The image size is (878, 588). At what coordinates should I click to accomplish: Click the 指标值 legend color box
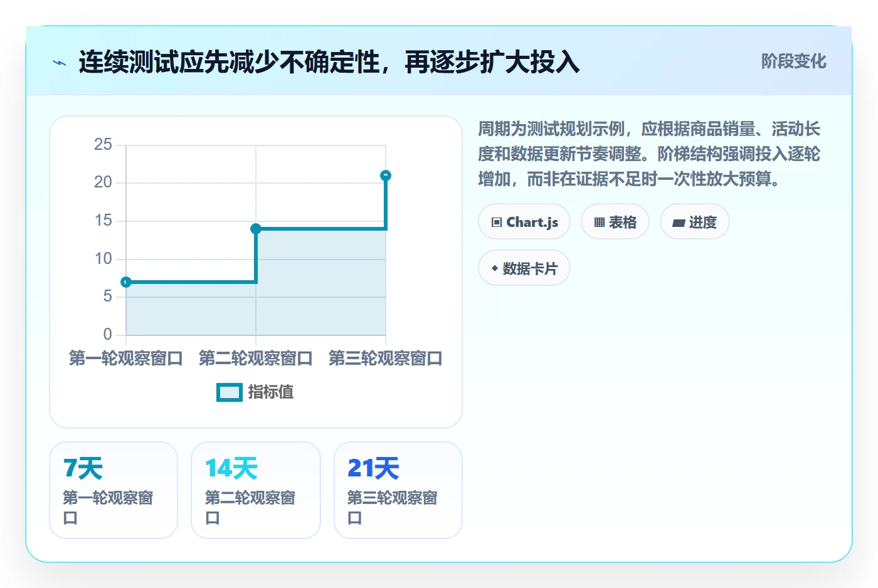[x=230, y=392]
